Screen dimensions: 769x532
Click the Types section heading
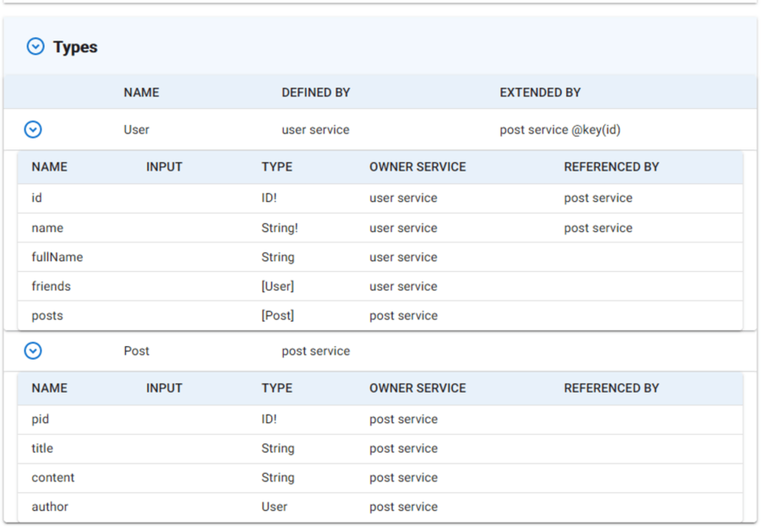pos(75,47)
